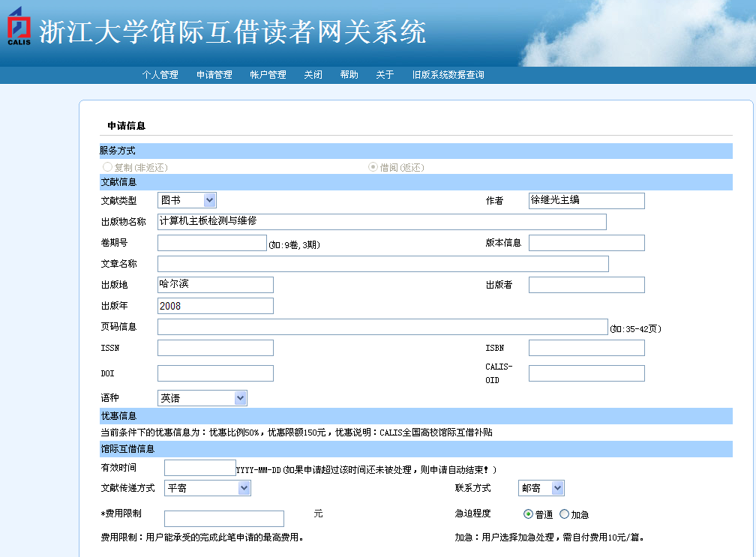Image resolution: width=756 pixels, height=557 pixels.
Task: Open the 申请管理 menu
Action: pos(214,75)
